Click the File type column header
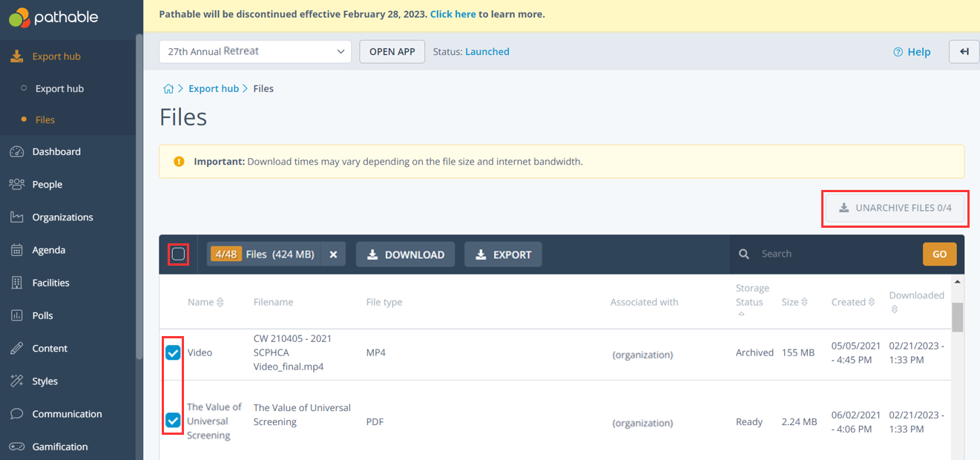The image size is (980, 460). pos(384,302)
